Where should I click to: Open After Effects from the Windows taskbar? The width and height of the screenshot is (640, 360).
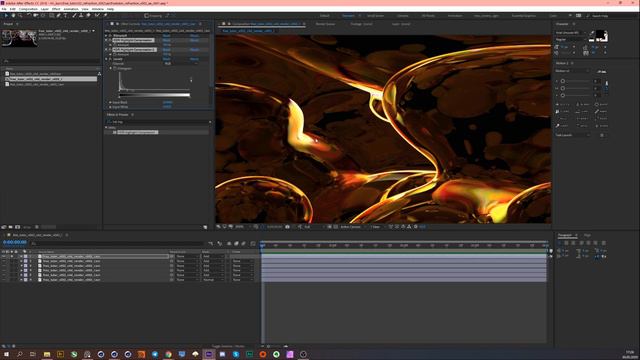[209, 354]
